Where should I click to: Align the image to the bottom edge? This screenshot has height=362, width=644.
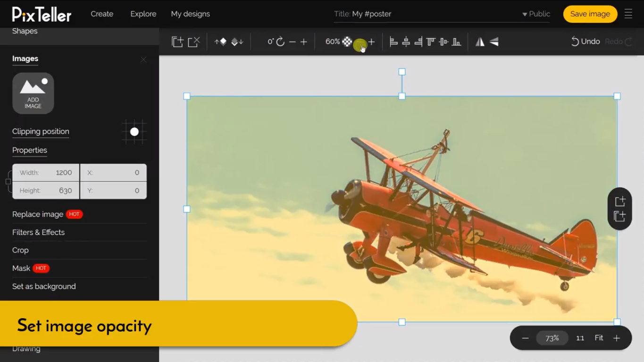pos(456,42)
